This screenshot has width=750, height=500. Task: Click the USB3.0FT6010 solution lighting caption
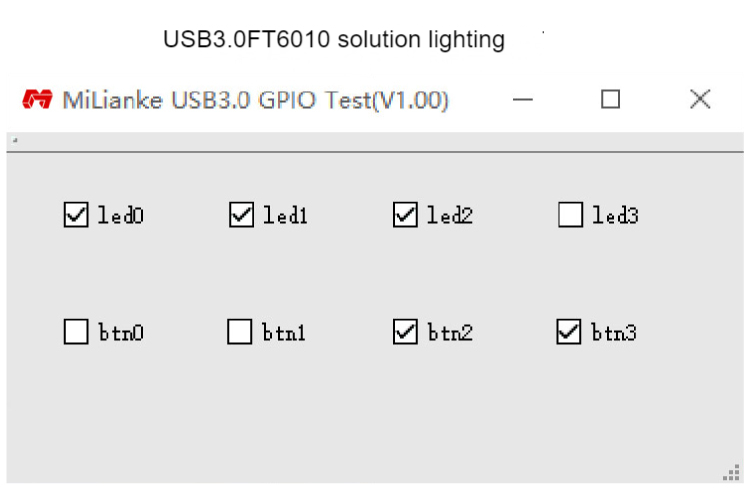tap(334, 39)
